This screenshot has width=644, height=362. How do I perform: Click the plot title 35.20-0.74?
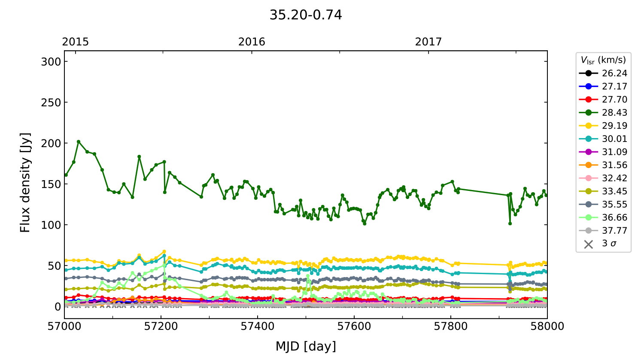(305, 15)
